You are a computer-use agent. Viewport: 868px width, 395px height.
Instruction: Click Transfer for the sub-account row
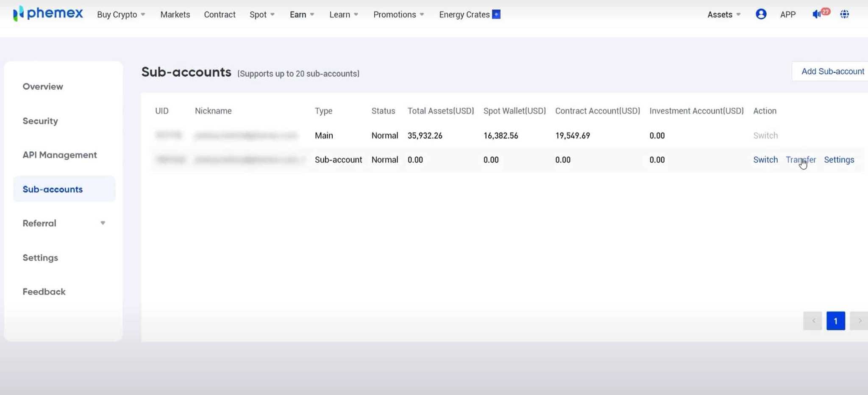tap(801, 160)
